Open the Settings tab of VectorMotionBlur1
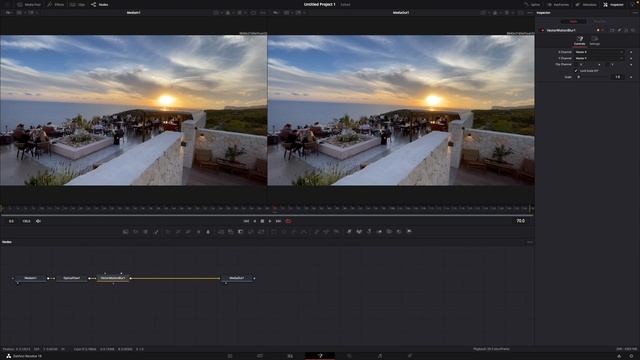 595,40
